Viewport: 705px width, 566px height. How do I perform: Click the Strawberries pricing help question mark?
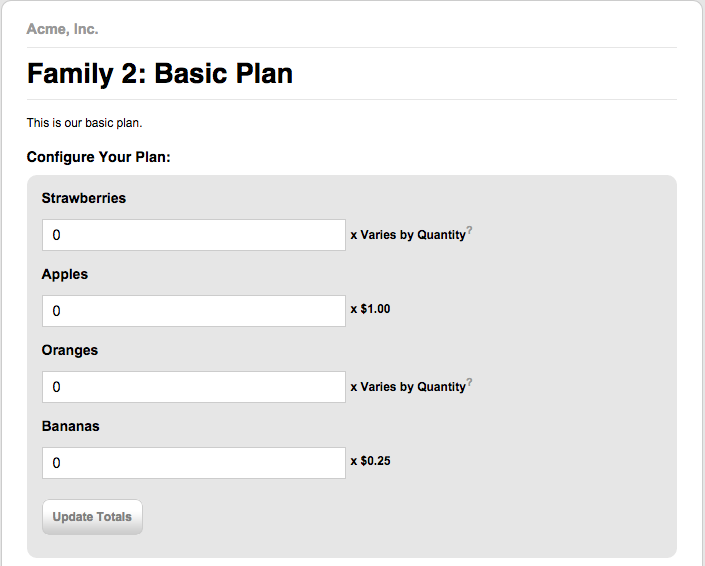coord(469,230)
